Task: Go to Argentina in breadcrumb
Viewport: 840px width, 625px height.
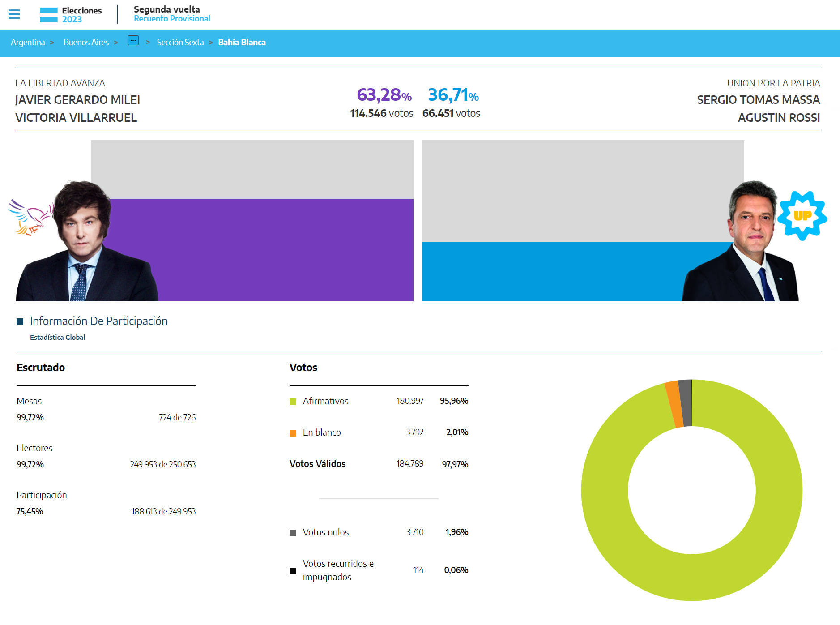Action: (x=28, y=43)
